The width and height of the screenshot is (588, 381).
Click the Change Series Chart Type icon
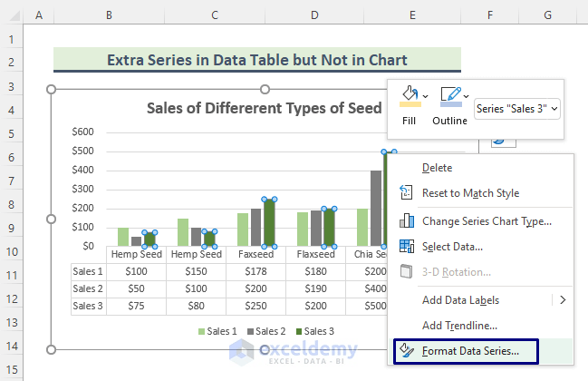pyautogui.click(x=407, y=220)
